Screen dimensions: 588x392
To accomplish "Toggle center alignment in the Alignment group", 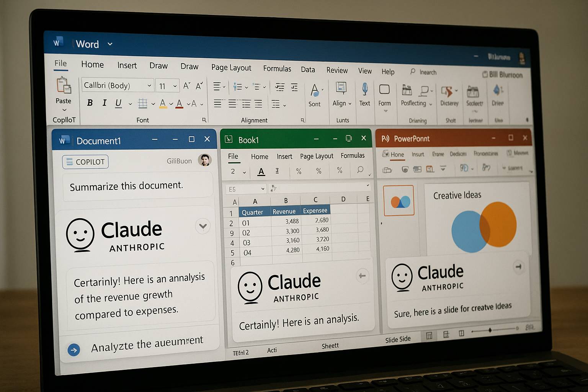I will pyautogui.click(x=232, y=103).
